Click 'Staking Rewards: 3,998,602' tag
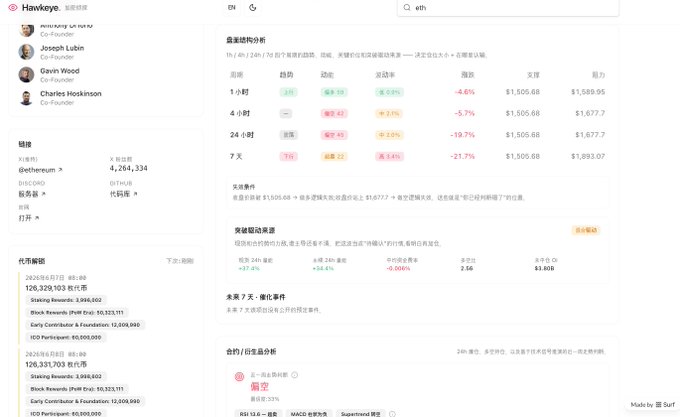Screen dimensions: 680x417 click(66, 376)
